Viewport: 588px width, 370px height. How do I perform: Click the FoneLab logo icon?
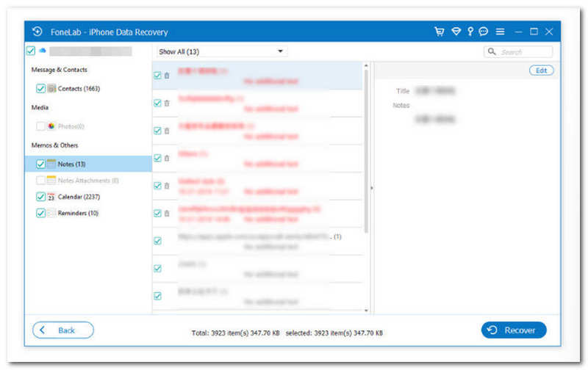coord(37,32)
